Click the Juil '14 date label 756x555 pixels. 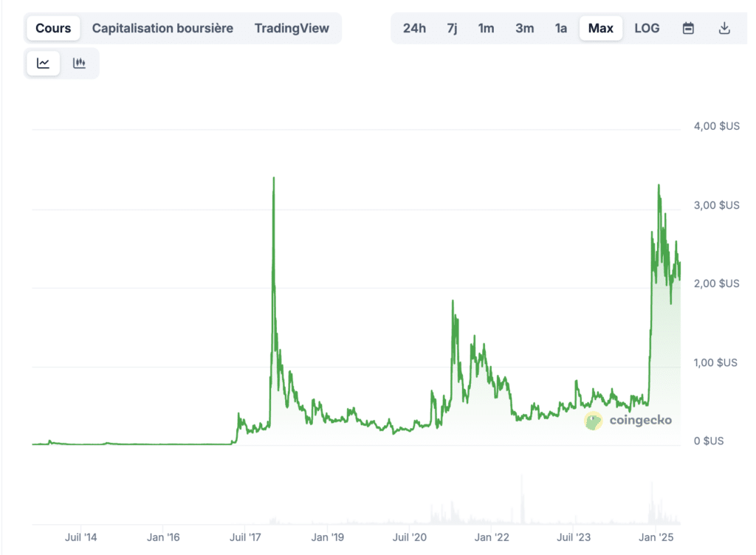(81, 537)
